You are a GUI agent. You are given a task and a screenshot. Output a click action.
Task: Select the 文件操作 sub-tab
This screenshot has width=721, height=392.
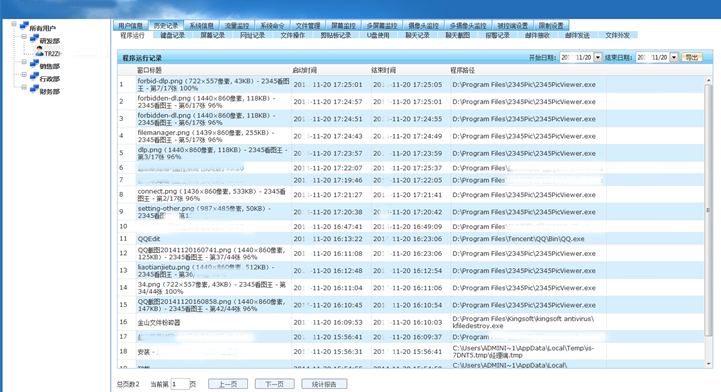(292, 35)
